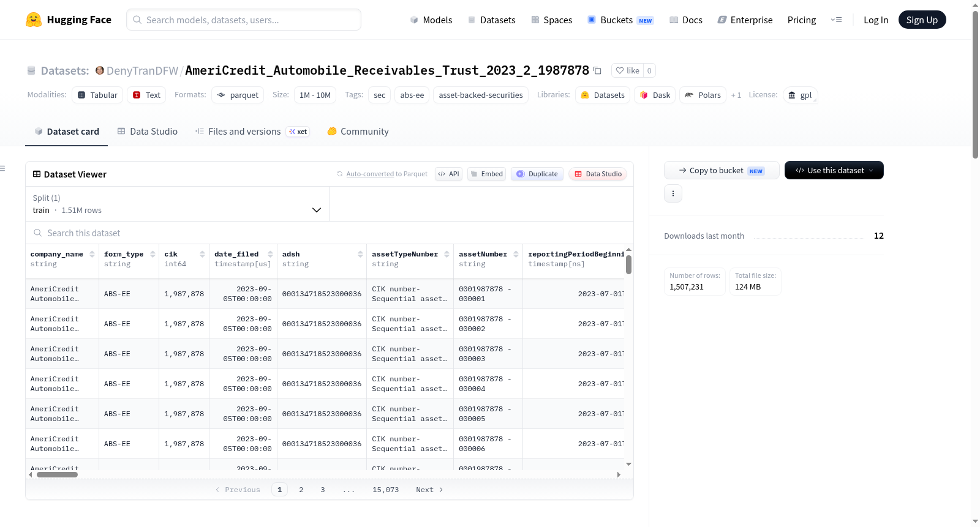
Task: Open Buckets in the top navigation
Action: [620, 20]
